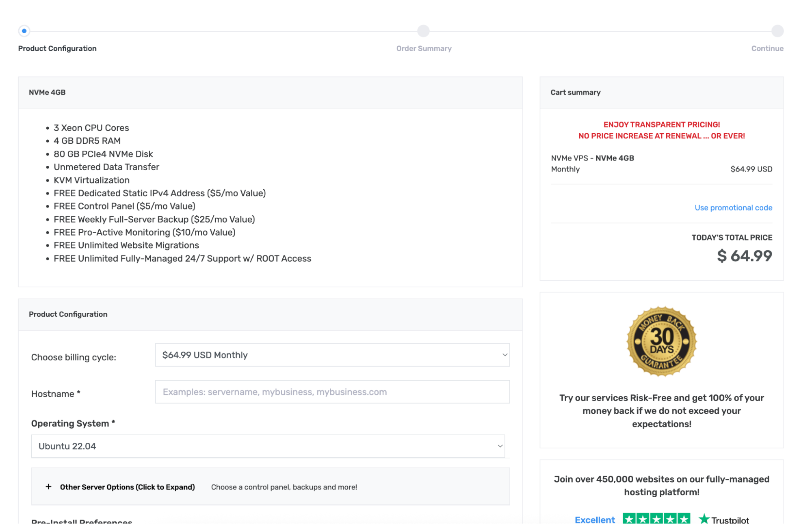Click 'Choose a control panel, backups and more!' text
This screenshot has height=524, width=812.
pyautogui.click(x=284, y=487)
